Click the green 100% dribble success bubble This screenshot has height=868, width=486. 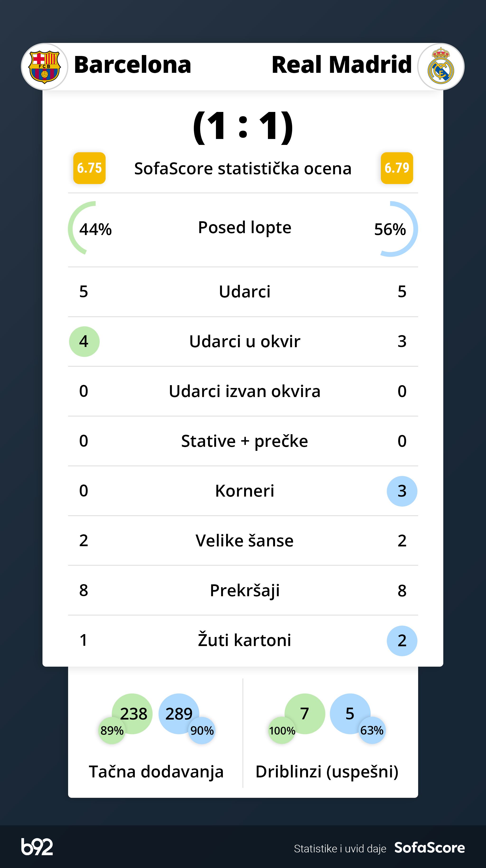click(282, 730)
